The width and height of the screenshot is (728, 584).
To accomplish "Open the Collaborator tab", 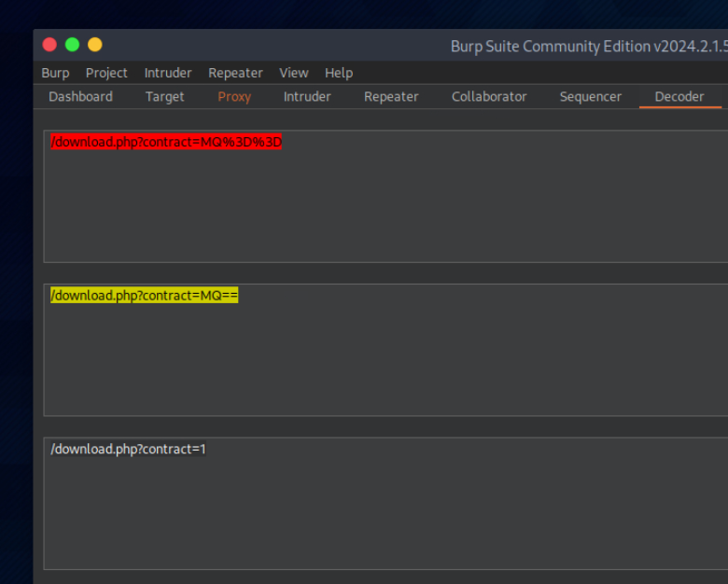I will pyautogui.click(x=489, y=97).
